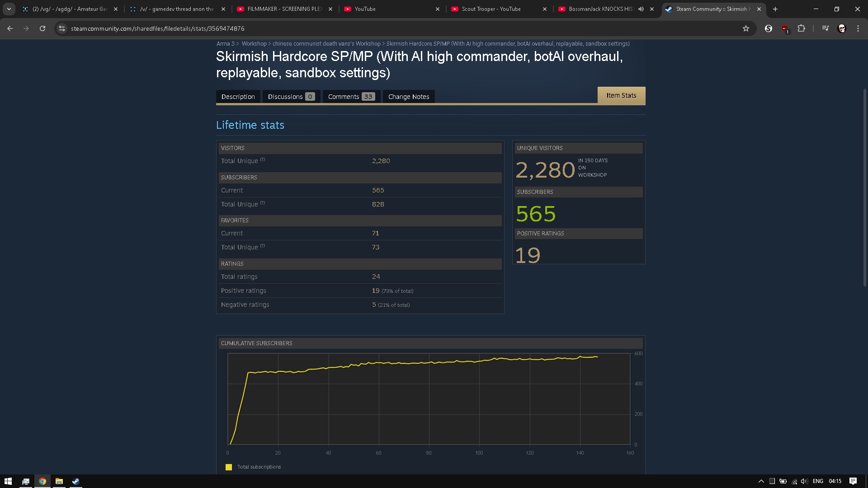Reload the current page
868x488 pixels.
42,28
